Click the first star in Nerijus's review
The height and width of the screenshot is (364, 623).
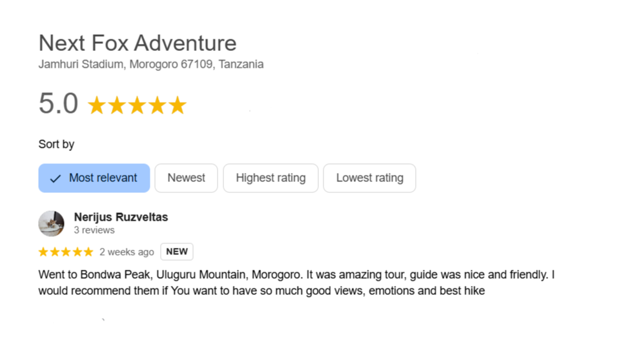point(43,252)
